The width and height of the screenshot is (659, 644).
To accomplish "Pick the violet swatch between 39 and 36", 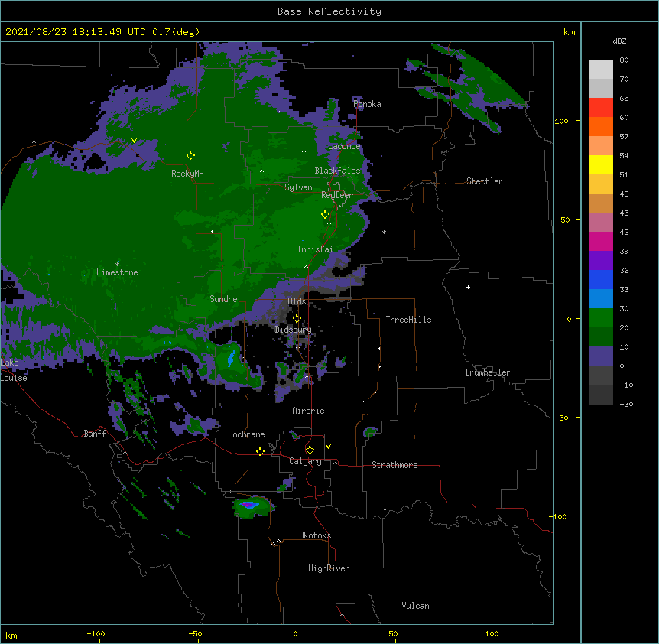I will point(601,261).
